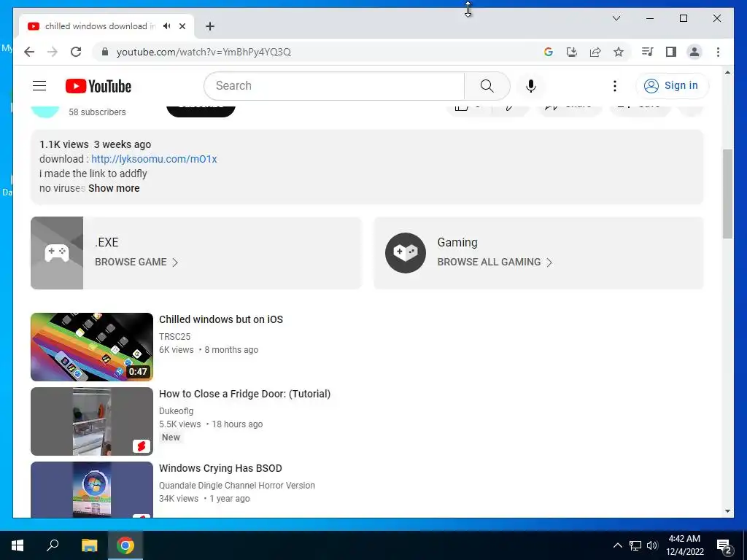The width and height of the screenshot is (747, 560).
Task: Share this page using the share icon
Action: tap(595, 52)
